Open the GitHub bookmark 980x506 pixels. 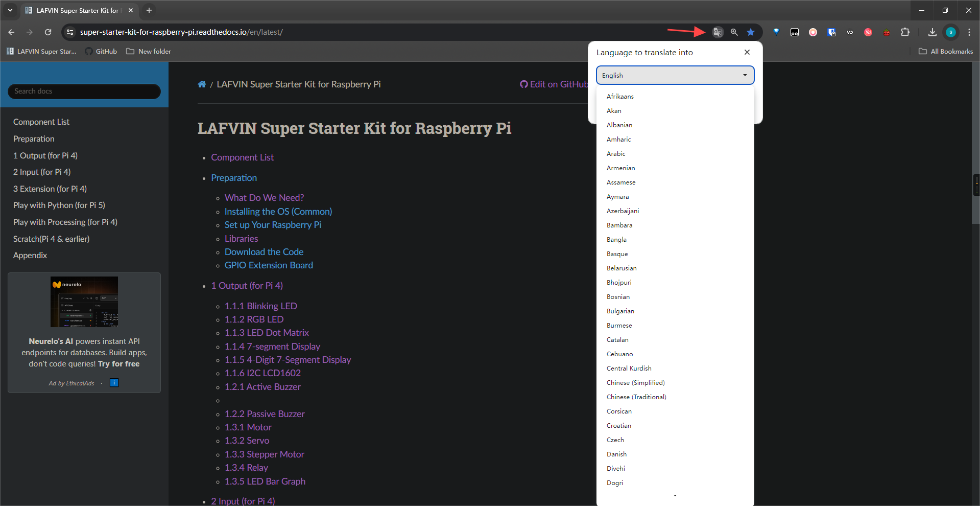(101, 52)
